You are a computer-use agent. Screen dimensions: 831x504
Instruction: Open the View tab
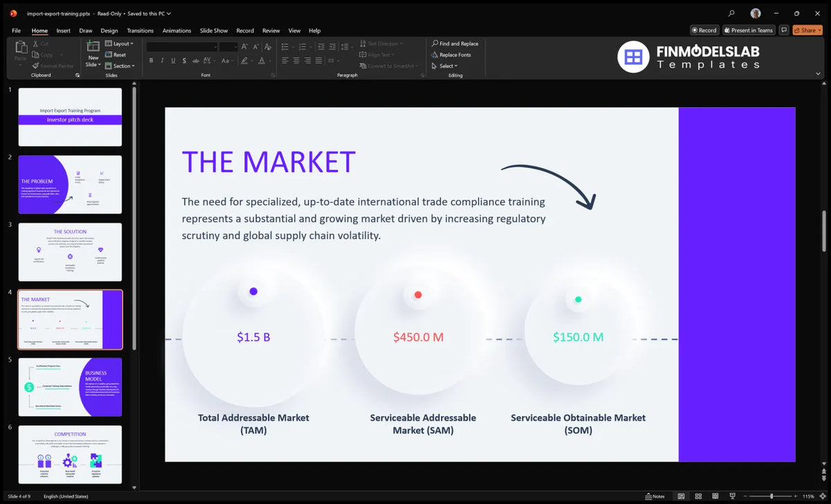point(294,30)
